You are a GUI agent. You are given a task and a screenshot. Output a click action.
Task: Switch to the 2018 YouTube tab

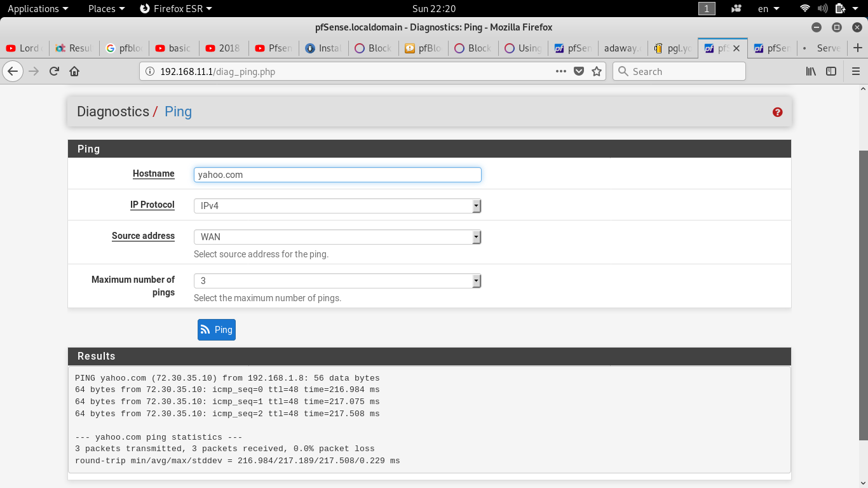[x=224, y=48]
